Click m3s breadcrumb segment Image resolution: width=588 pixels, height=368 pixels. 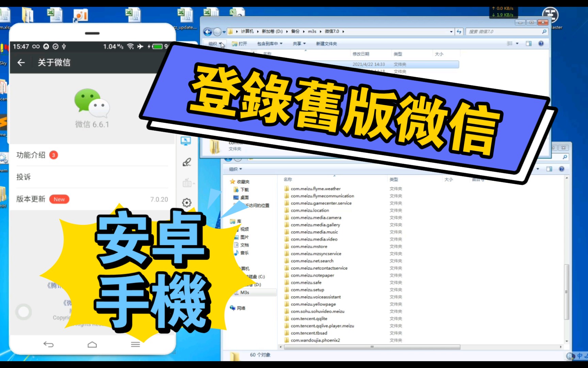coord(312,31)
